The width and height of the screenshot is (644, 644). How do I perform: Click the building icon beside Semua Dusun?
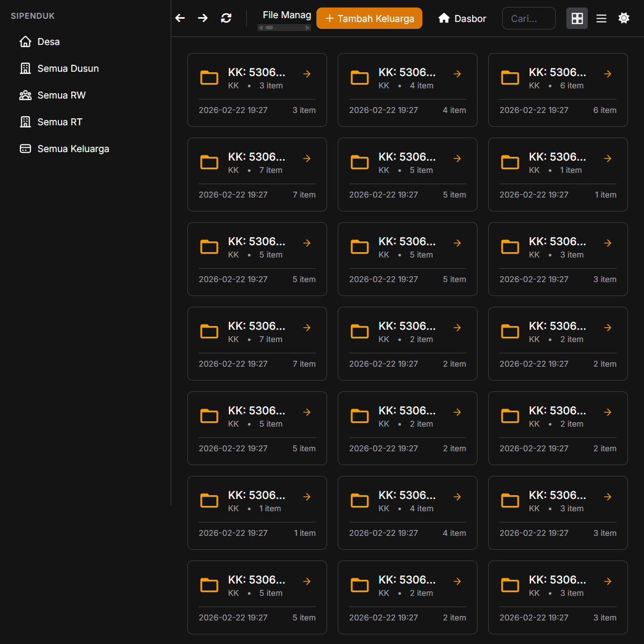[25, 68]
